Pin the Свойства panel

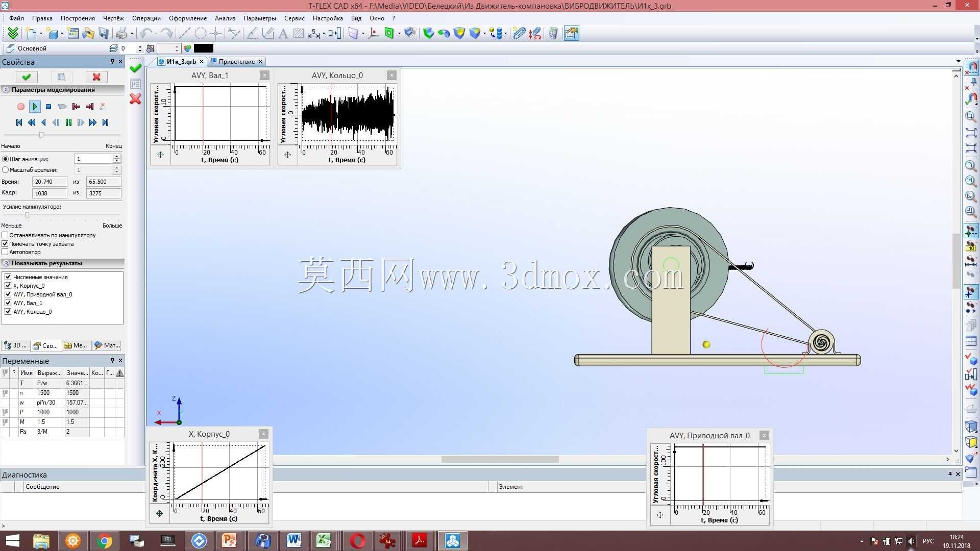point(112,62)
